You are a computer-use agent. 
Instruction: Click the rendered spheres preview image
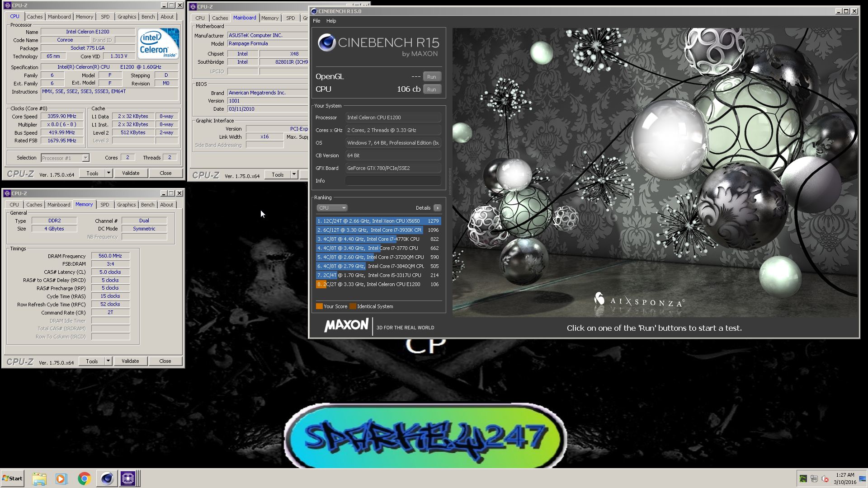point(655,172)
